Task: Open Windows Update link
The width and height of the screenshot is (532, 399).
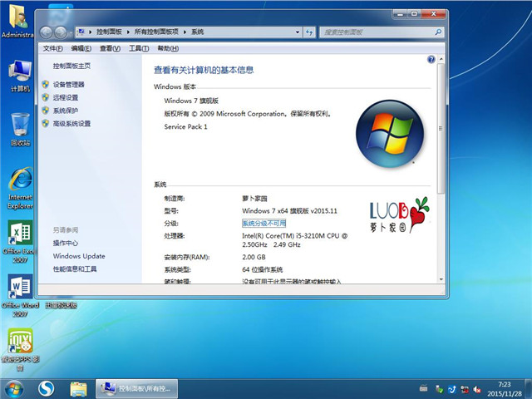Action: click(x=79, y=256)
